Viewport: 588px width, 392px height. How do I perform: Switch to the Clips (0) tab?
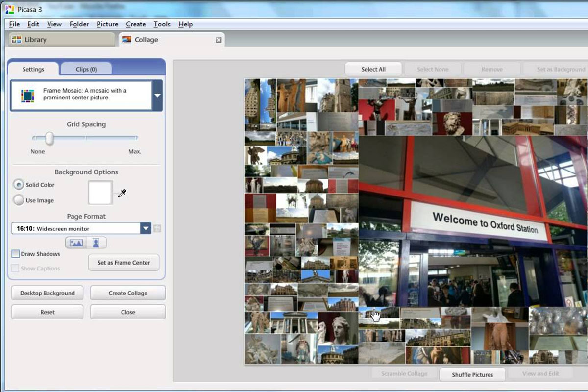coord(86,69)
